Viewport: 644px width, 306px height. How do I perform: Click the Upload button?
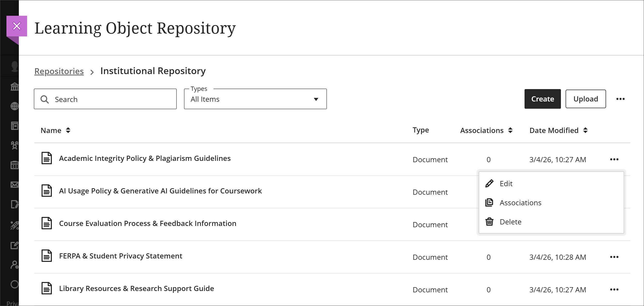(x=586, y=99)
